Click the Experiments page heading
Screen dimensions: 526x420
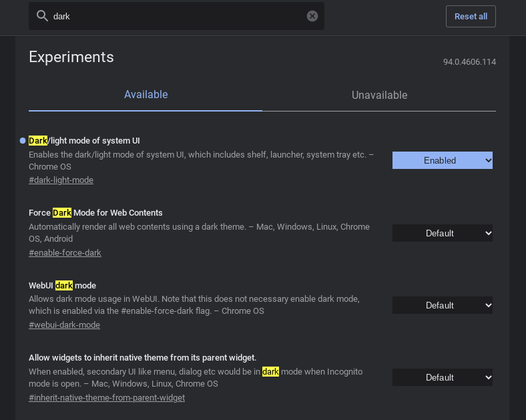pos(71,57)
